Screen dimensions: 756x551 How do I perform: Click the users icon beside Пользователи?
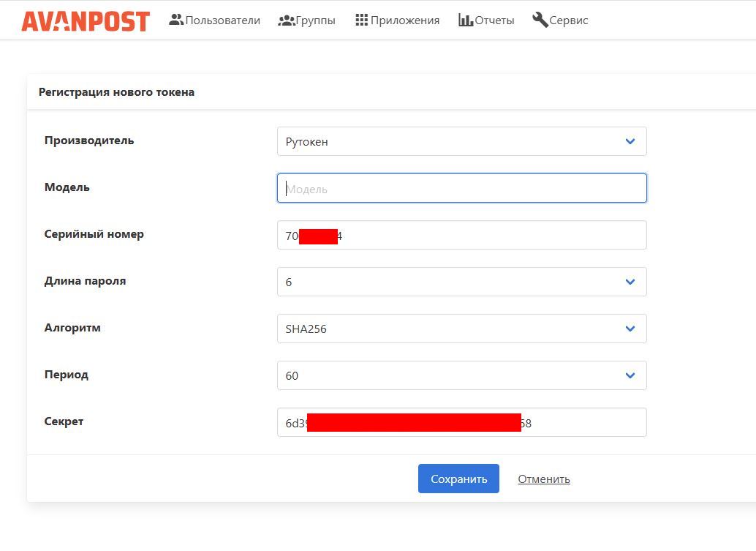(x=176, y=20)
